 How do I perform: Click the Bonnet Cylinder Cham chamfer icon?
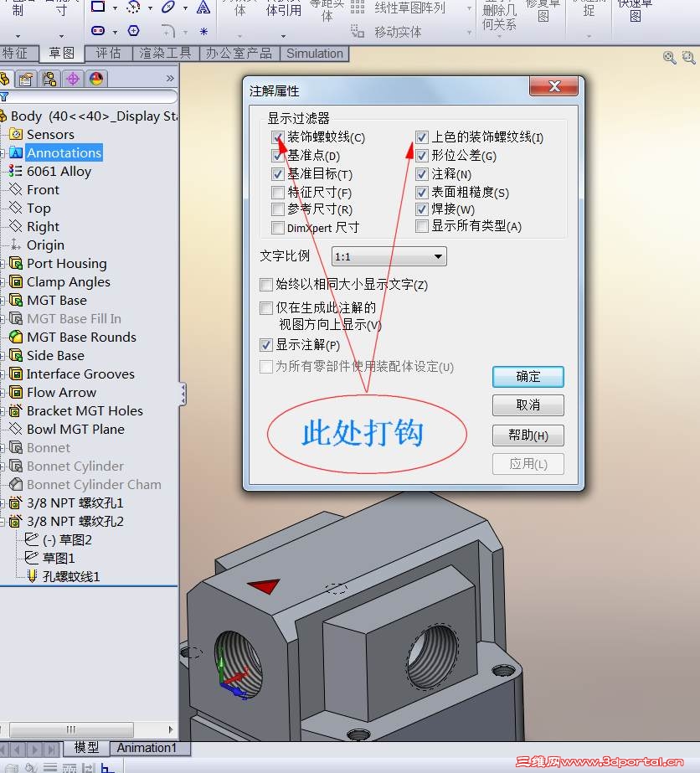pyautogui.click(x=16, y=484)
